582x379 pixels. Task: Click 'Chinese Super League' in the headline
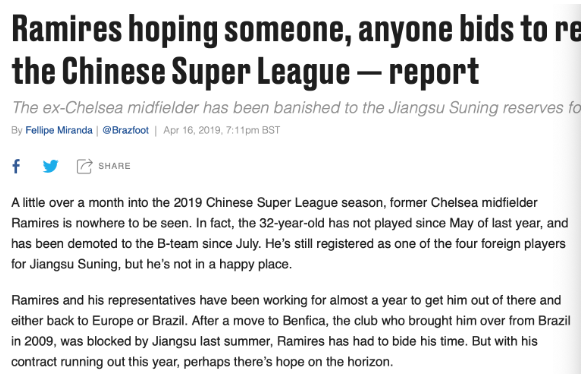[x=206, y=72]
